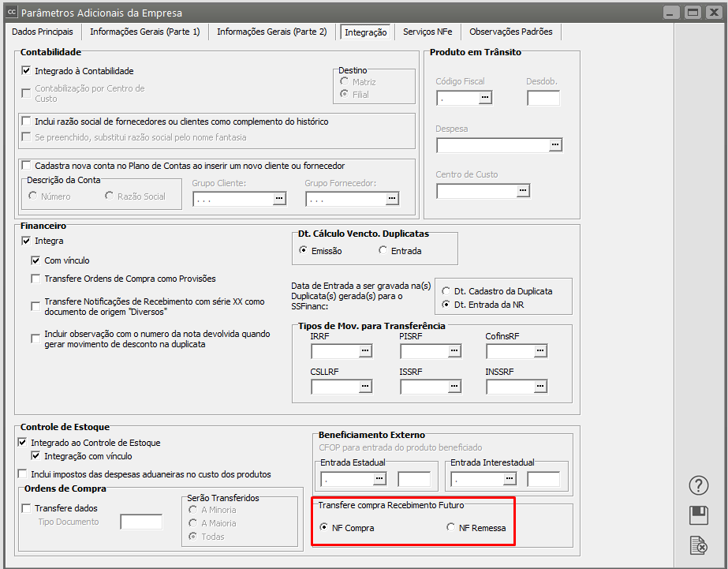Open lookup for Centro de Custo field

523,191
